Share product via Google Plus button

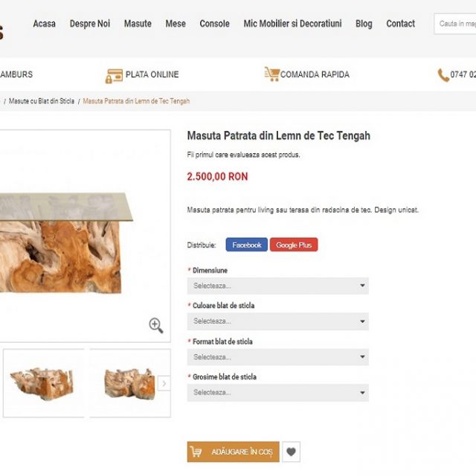(293, 245)
